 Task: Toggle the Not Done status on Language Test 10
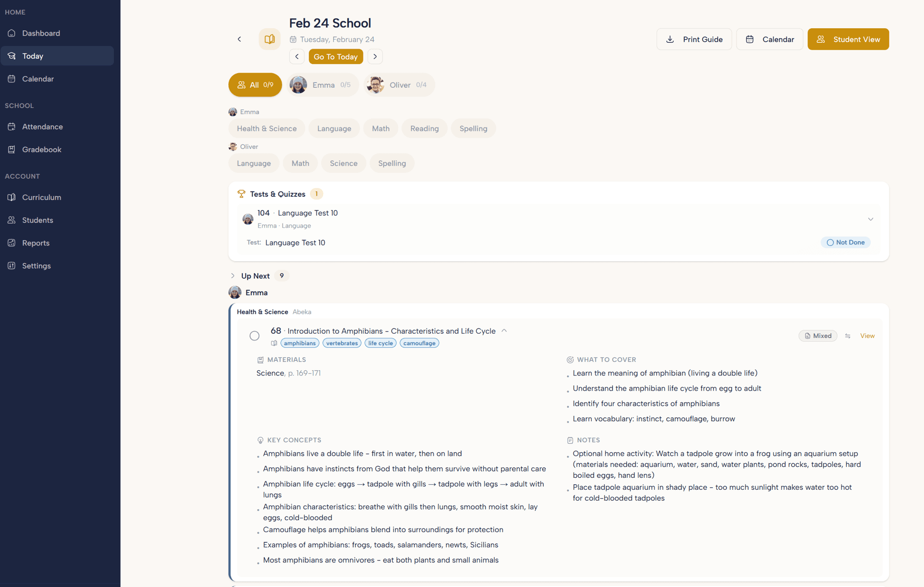(x=845, y=242)
